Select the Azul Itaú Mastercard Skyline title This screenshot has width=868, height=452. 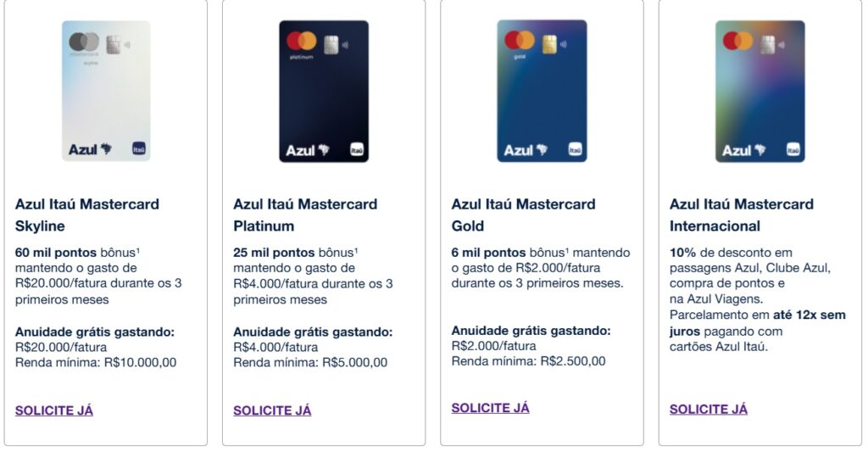87,215
